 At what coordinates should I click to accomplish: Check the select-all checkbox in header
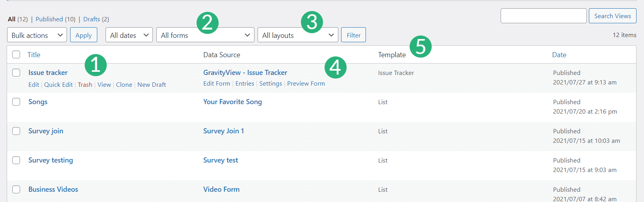pos(16,54)
